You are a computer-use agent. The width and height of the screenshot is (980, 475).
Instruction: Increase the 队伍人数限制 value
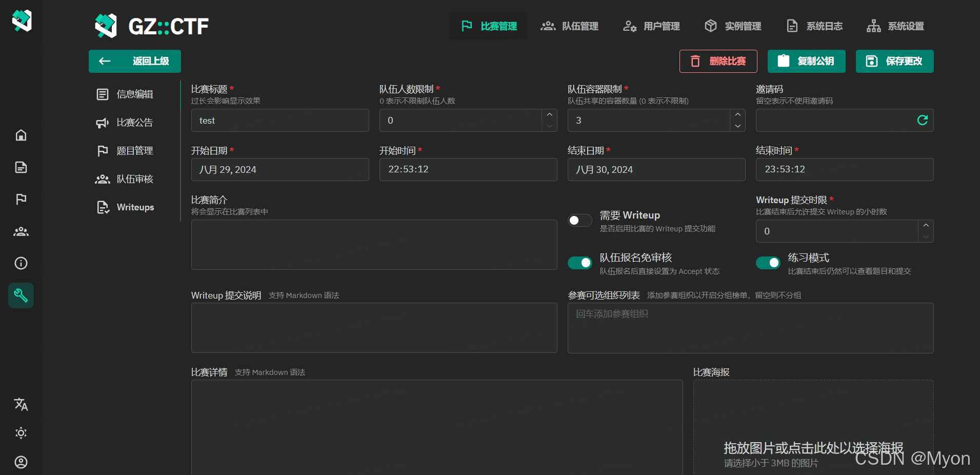pos(549,114)
